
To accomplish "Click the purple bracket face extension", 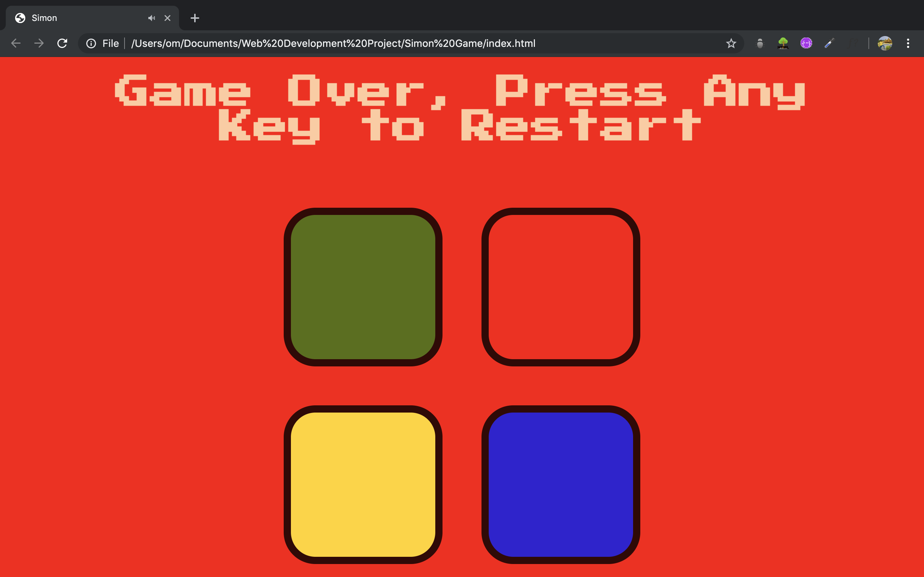I will pyautogui.click(x=806, y=44).
